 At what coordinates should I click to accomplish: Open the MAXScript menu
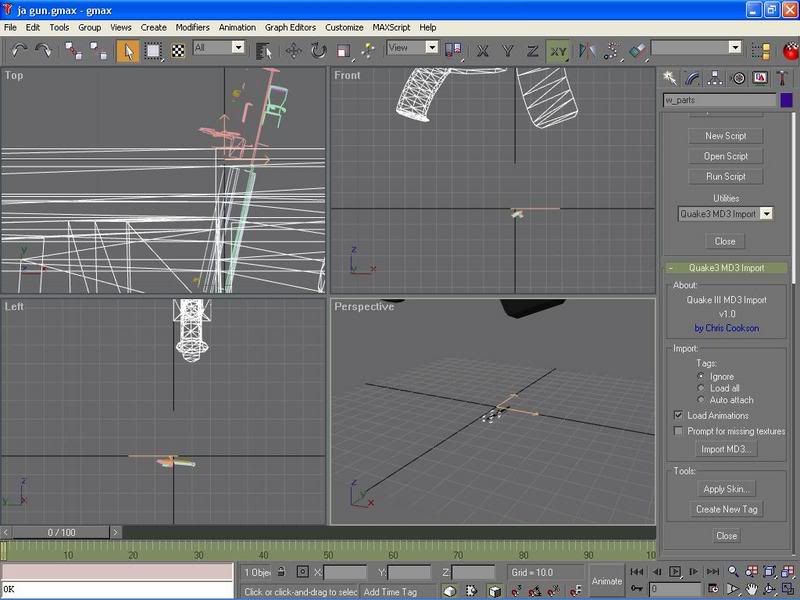tap(391, 28)
